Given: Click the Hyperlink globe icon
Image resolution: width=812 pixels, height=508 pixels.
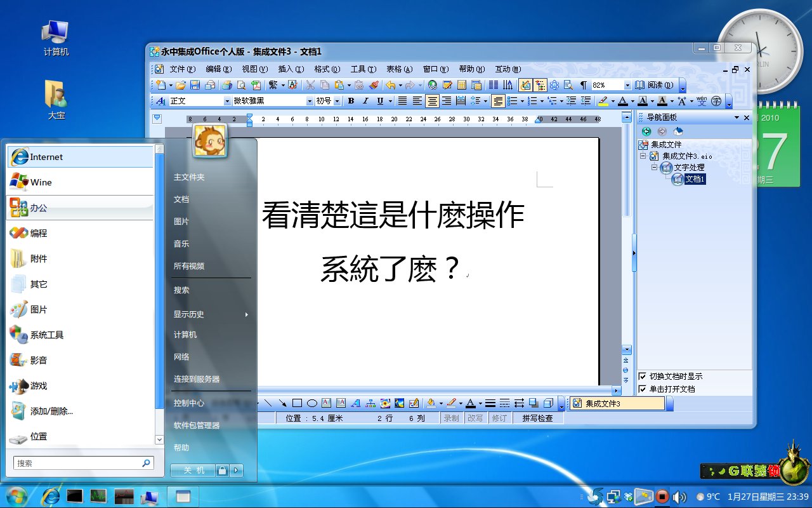Looking at the screenshot, I should (x=433, y=84).
